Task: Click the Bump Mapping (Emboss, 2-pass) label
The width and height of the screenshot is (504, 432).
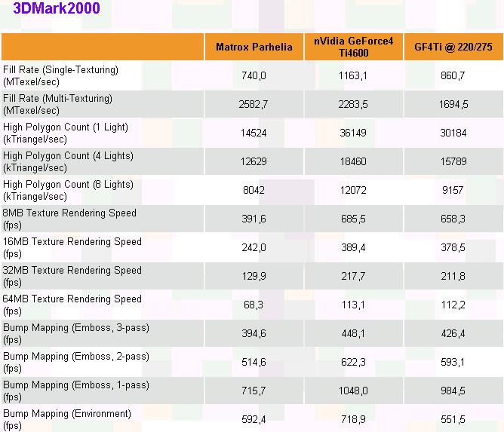Action: click(x=76, y=362)
